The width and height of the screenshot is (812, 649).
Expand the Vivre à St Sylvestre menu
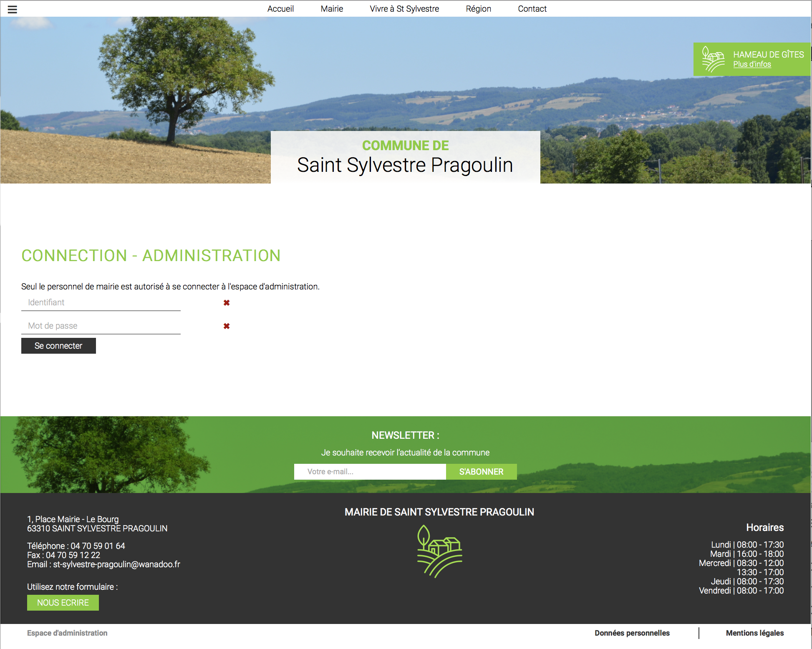[x=404, y=9]
